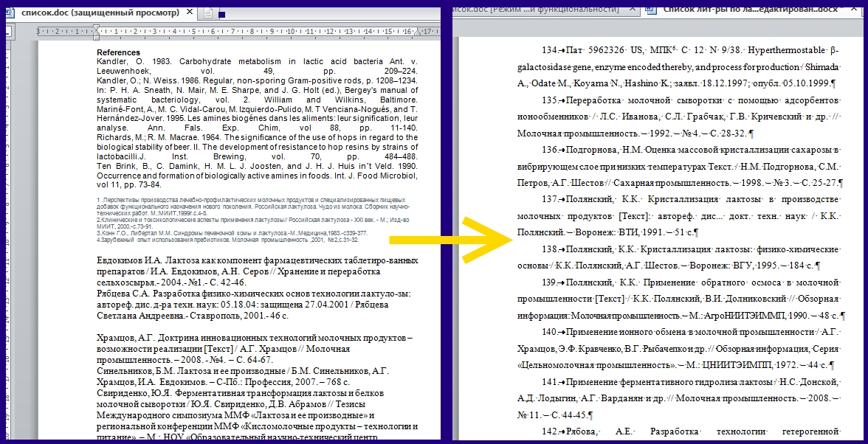Image resolution: width=868 pixels, height=444 pixels.
Task: Click 'Ten Brink, B., C. Damink' reference line
Action: pyautogui.click(x=257, y=166)
